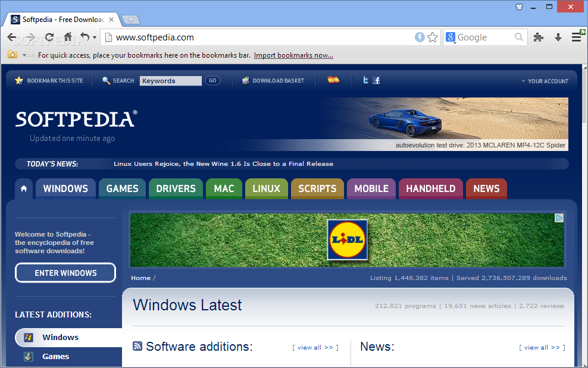This screenshot has height=368, width=588.
Task: Bookmark page with the star icon
Action: (x=433, y=37)
